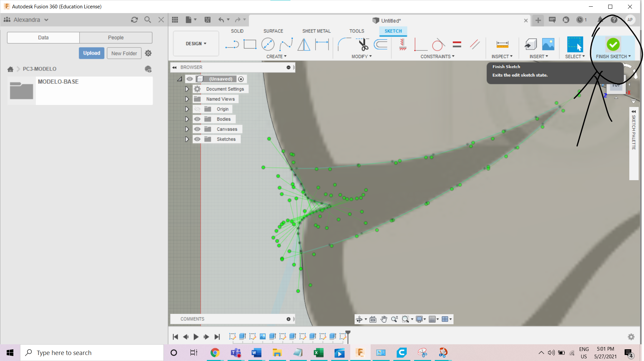Select the Line sketch tool

[232, 44]
